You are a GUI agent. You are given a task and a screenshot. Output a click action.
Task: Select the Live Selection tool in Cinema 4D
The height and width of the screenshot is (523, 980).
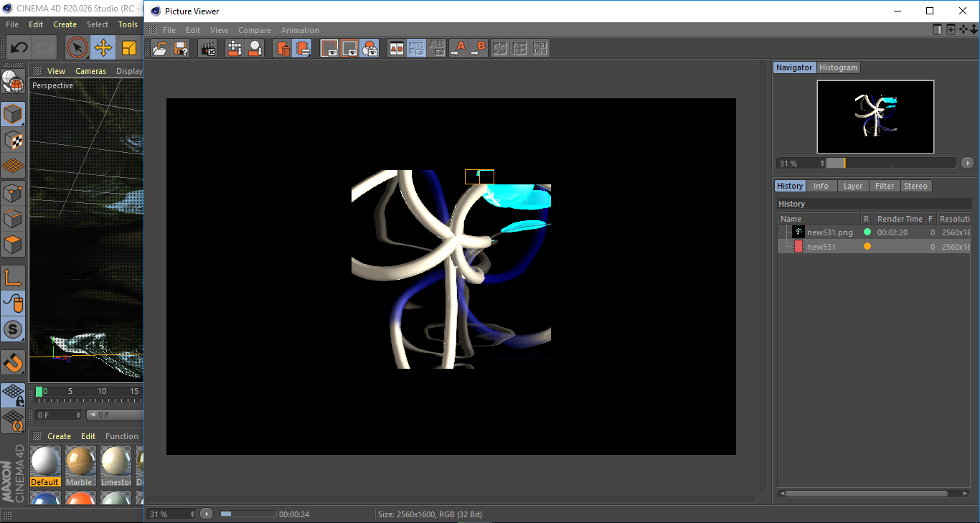pyautogui.click(x=77, y=48)
